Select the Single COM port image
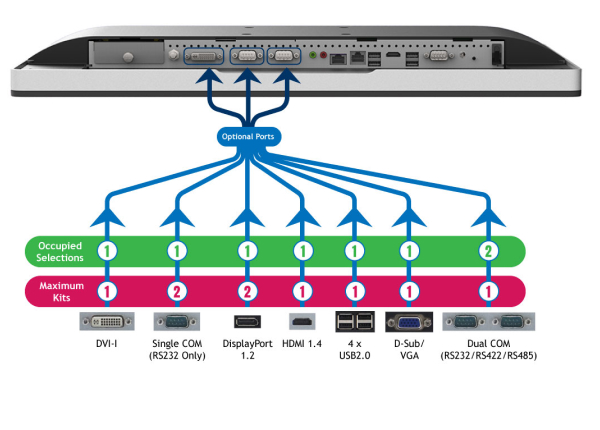This screenshot has width=600, height=430. (176, 322)
